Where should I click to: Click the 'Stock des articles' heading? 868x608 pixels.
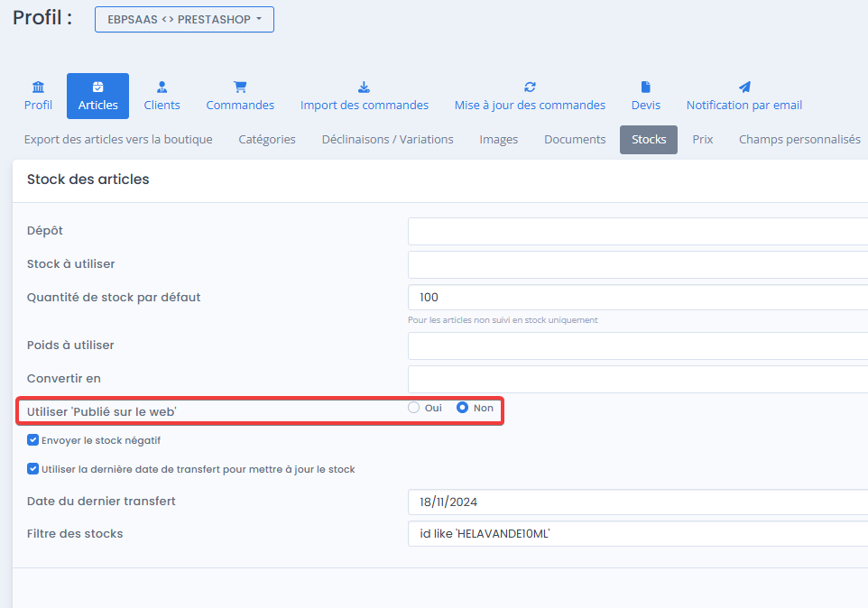[x=88, y=180]
